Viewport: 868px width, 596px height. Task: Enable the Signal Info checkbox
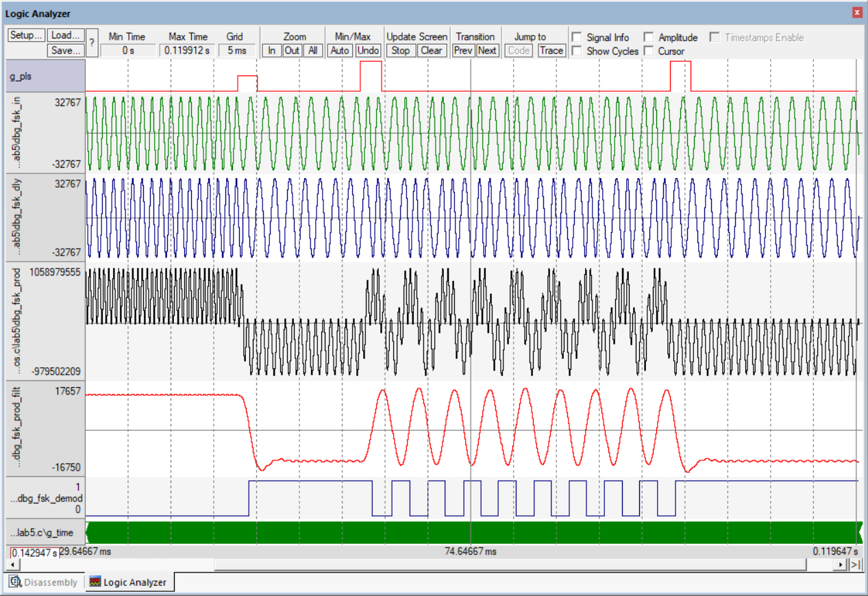point(578,38)
